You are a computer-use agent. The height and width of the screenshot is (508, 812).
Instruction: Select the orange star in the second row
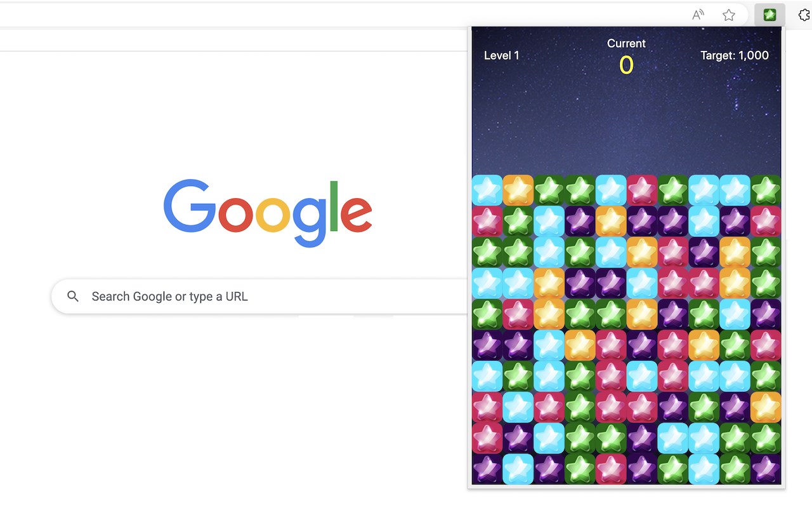tap(611, 221)
